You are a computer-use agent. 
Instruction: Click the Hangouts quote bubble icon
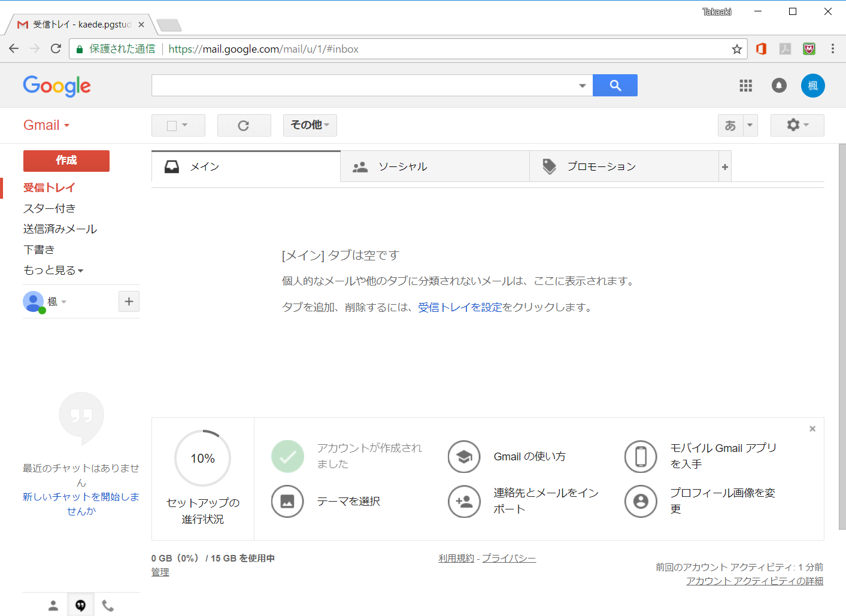point(81,418)
